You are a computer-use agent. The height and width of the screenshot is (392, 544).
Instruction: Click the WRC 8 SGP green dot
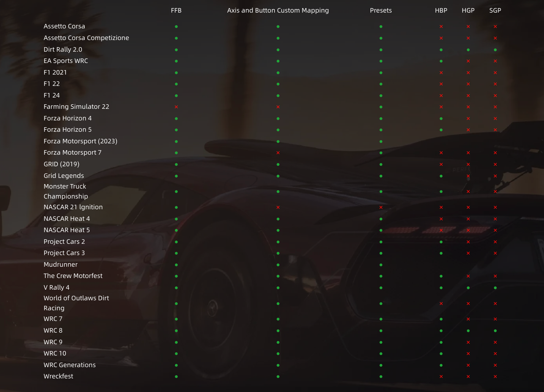[x=495, y=331]
